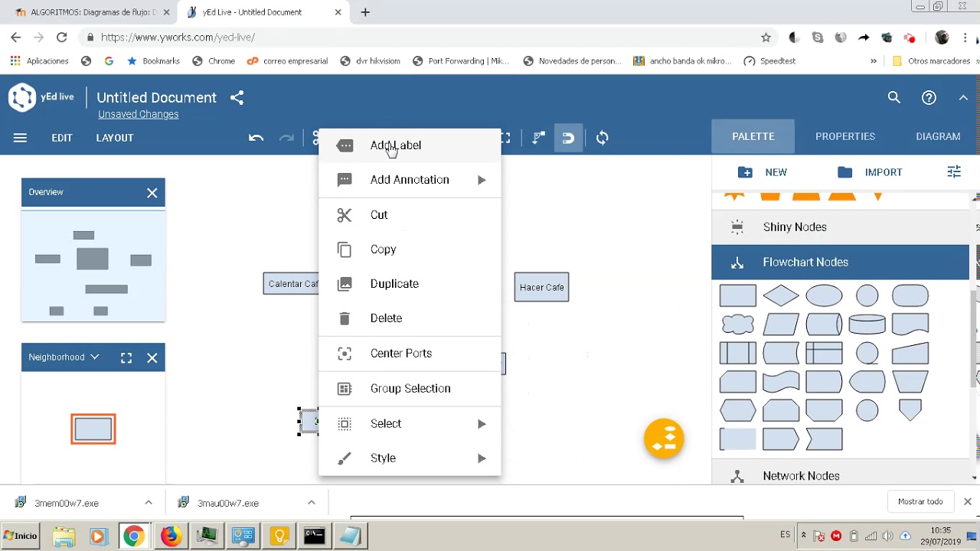Click NEW palette button
Screen dimensions: 980x551
(763, 172)
